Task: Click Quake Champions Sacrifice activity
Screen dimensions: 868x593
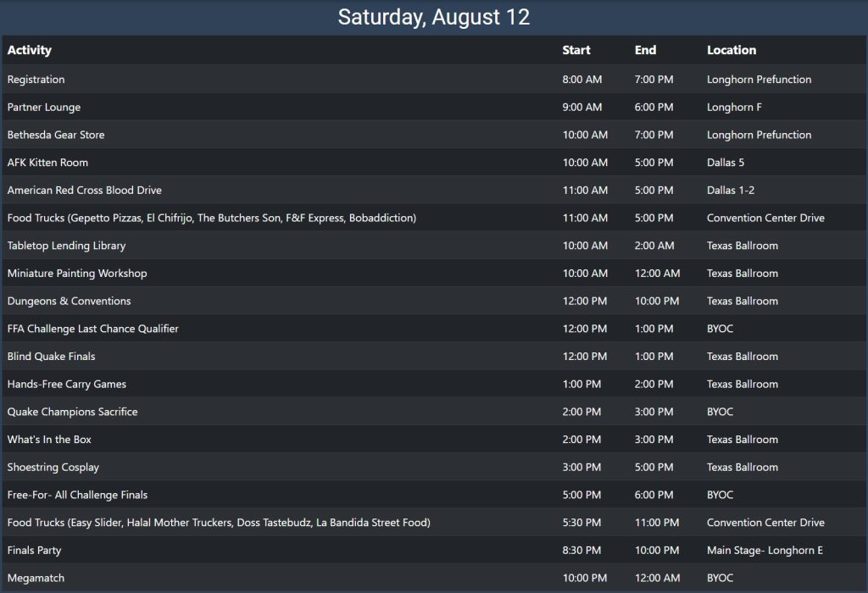Action: point(73,412)
